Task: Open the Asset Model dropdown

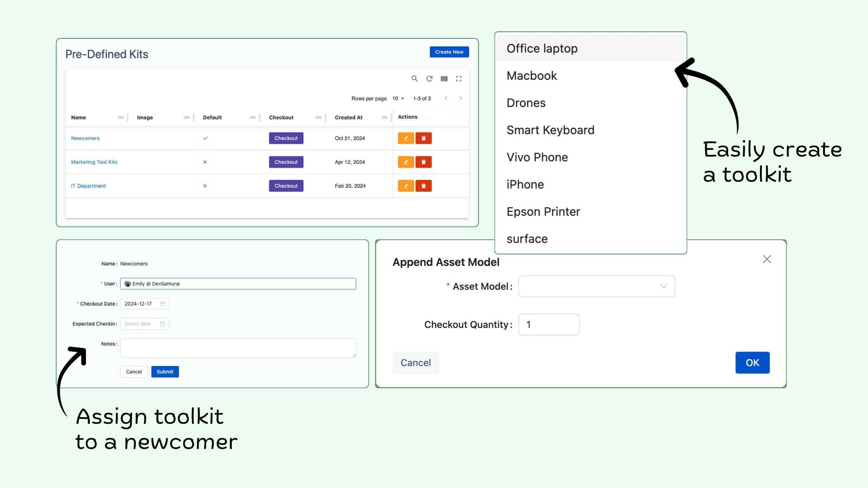Action: coord(596,286)
